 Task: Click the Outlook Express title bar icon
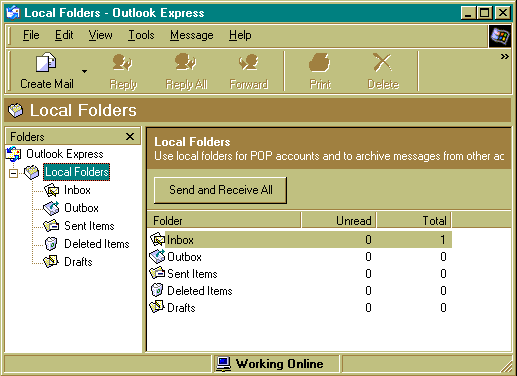(x=13, y=13)
